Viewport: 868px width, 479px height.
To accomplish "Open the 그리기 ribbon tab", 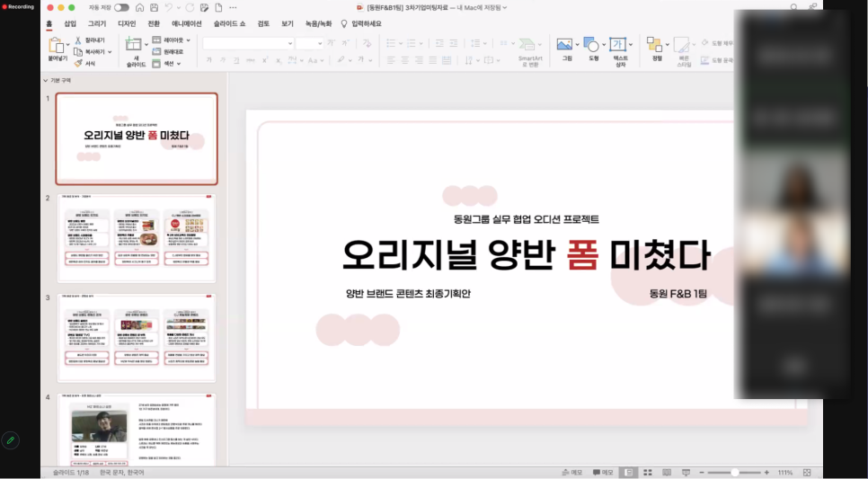I will tap(97, 23).
